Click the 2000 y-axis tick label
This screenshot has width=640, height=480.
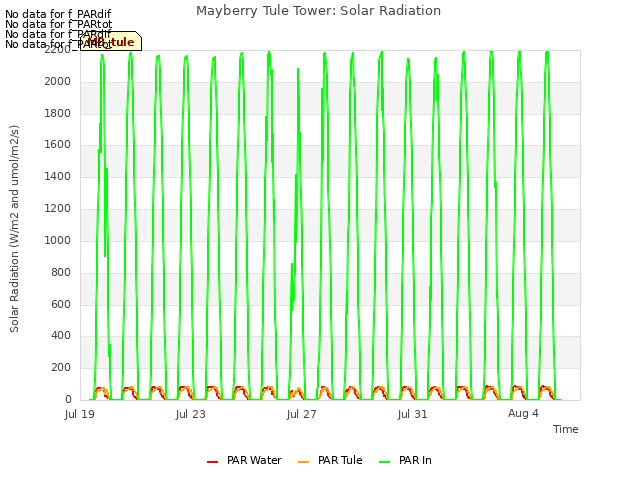(58, 81)
